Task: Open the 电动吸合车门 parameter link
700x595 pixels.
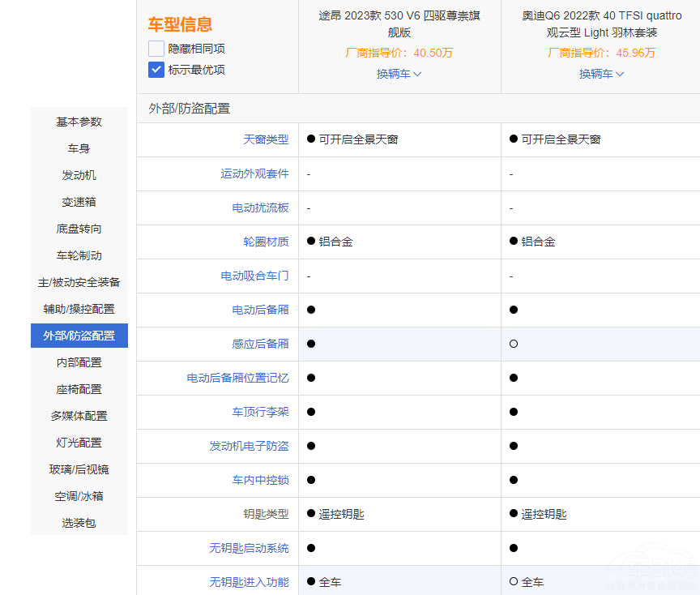Action: (254, 276)
